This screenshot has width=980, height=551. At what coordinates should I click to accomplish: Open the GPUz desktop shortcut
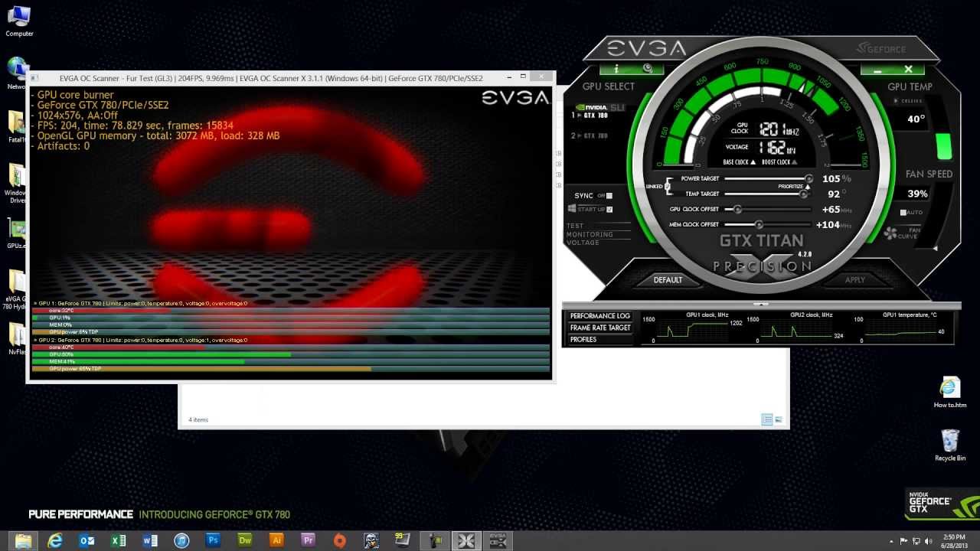click(x=17, y=233)
